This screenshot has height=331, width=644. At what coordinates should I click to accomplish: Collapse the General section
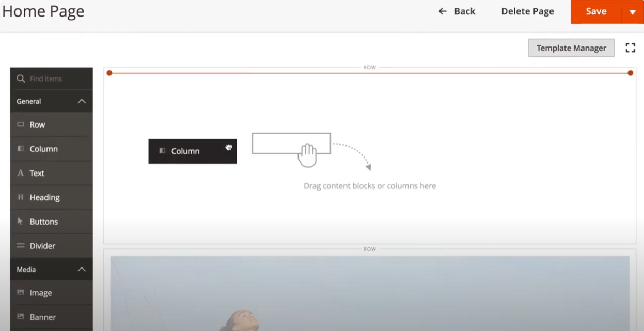pos(81,101)
